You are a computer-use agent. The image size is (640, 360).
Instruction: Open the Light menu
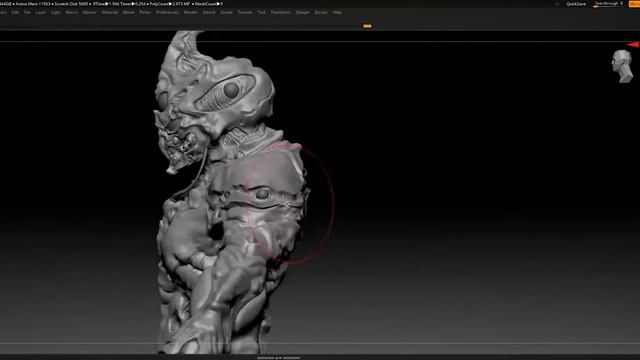coord(56,12)
